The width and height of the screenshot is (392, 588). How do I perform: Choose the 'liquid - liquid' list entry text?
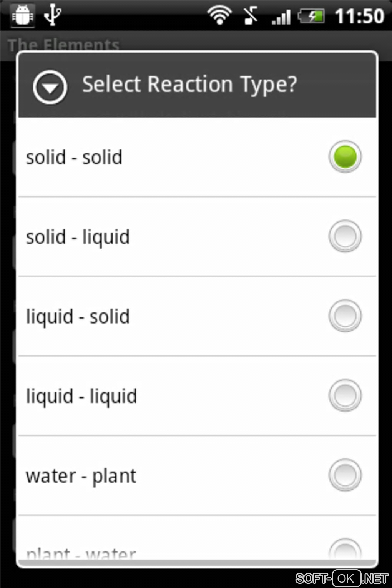pyautogui.click(x=81, y=396)
